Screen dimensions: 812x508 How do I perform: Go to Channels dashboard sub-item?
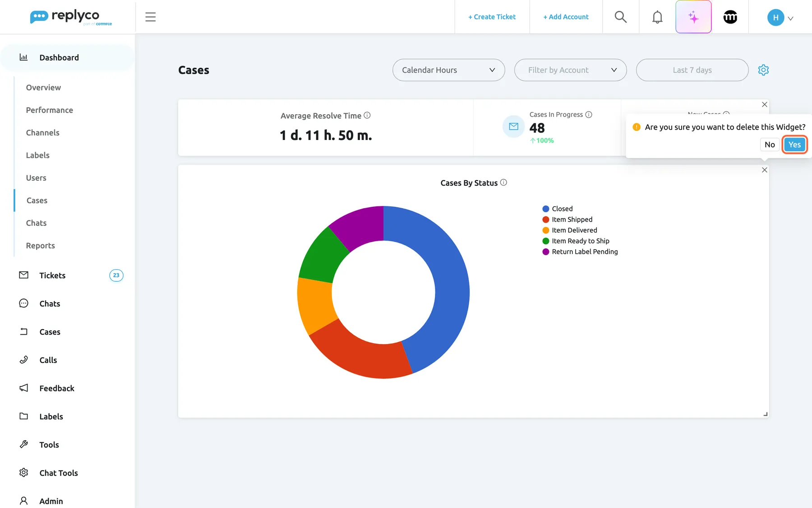(42, 133)
